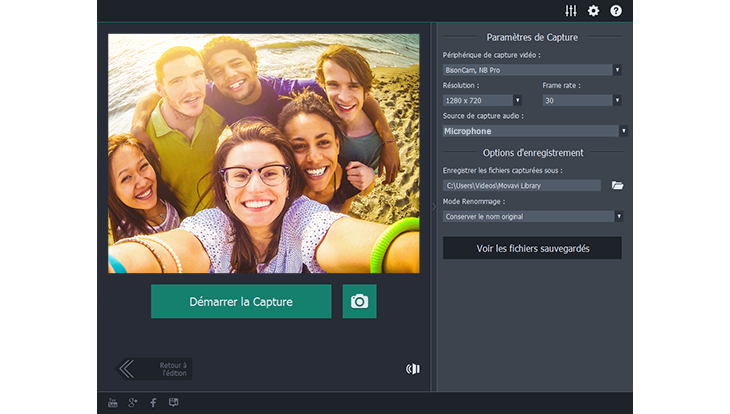The image size is (730, 414).
Task: Take a snapshot with the camera button
Action: [x=359, y=301]
